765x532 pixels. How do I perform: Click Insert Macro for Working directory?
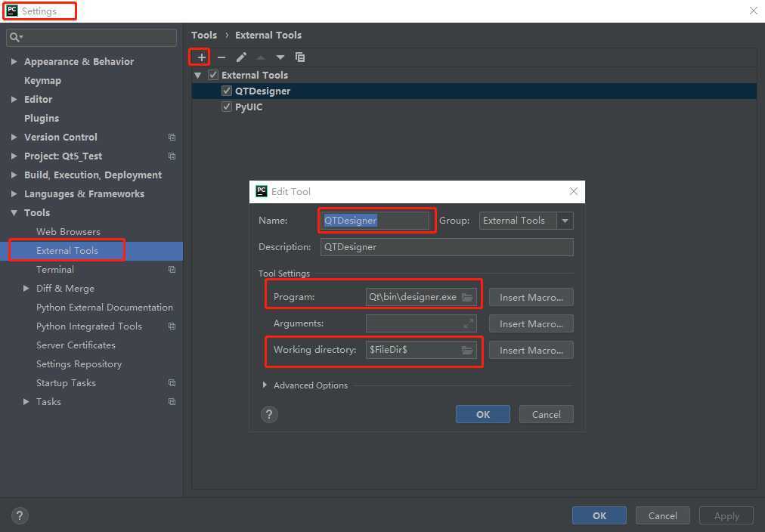[x=531, y=350]
